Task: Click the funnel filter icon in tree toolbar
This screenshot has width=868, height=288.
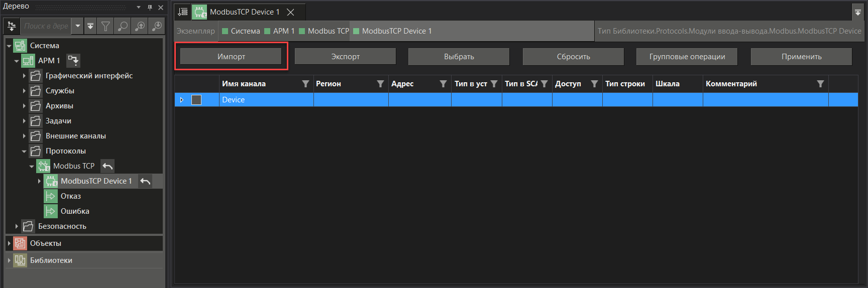Action: (105, 26)
